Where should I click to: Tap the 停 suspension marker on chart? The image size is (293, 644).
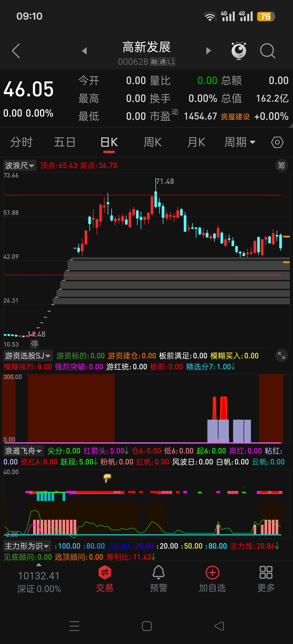point(34,344)
